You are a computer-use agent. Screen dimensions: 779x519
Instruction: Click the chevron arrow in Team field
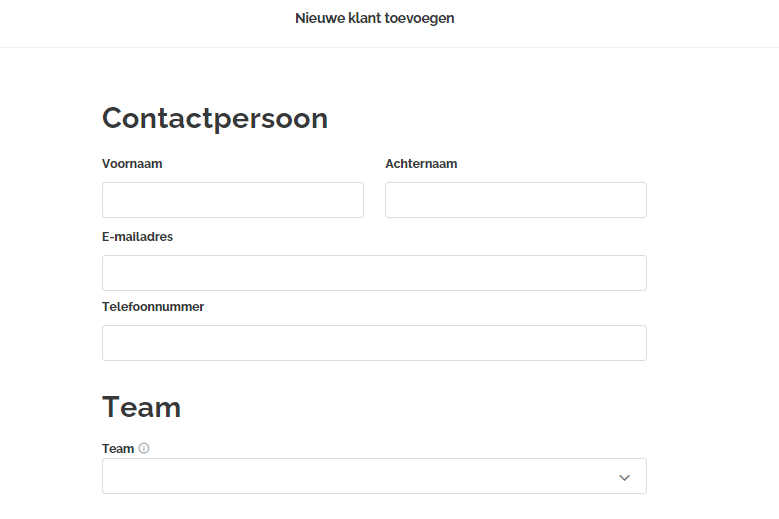[x=624, y=477]
